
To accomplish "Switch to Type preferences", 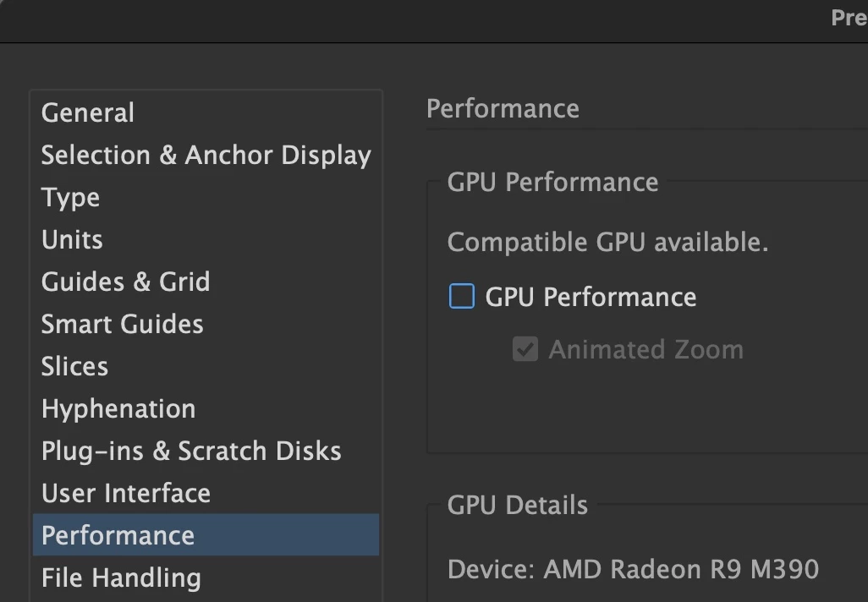I will [71, 197].
